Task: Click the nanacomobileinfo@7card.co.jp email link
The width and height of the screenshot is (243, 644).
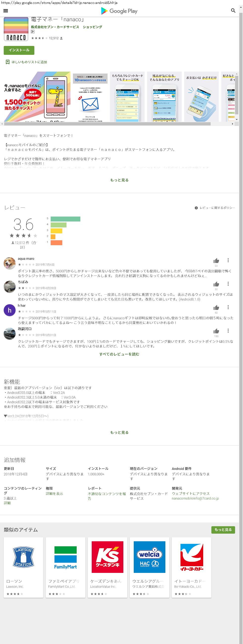Action: pyautogui.click(x=195, y=498)
